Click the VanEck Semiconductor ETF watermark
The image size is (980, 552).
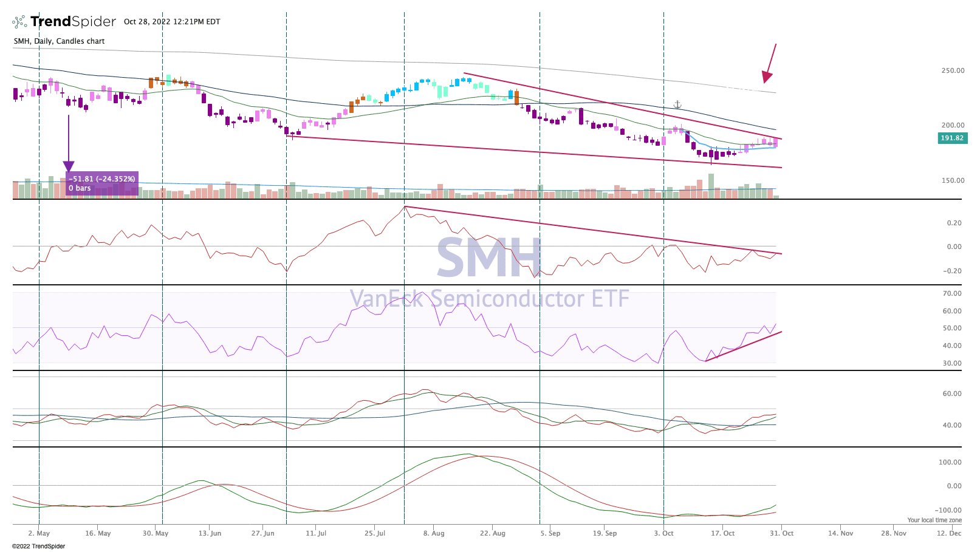[489, 299]
